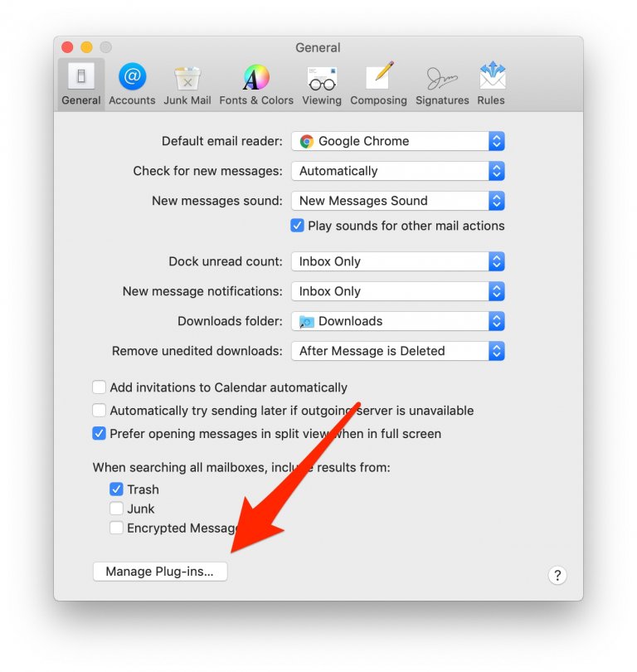
Task: Click the Downloads folder icon
Action: 307,321
